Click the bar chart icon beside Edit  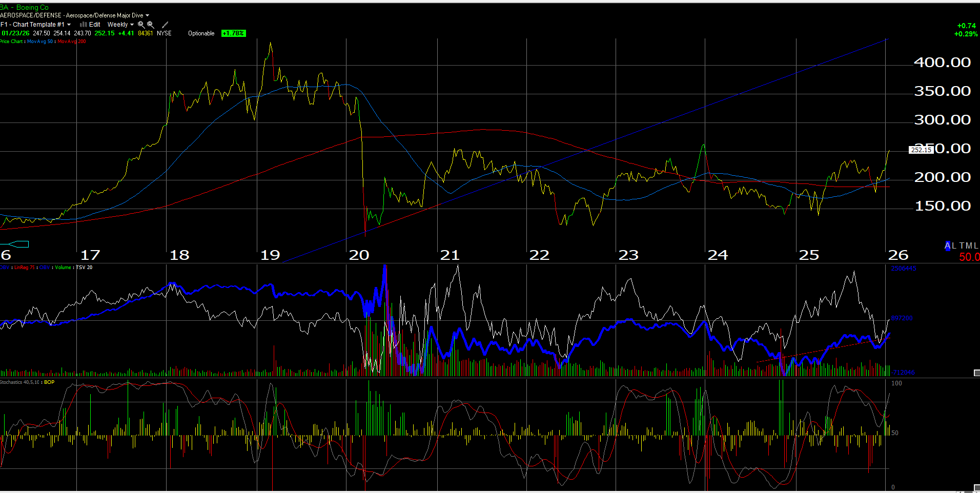tap(83, 25)
